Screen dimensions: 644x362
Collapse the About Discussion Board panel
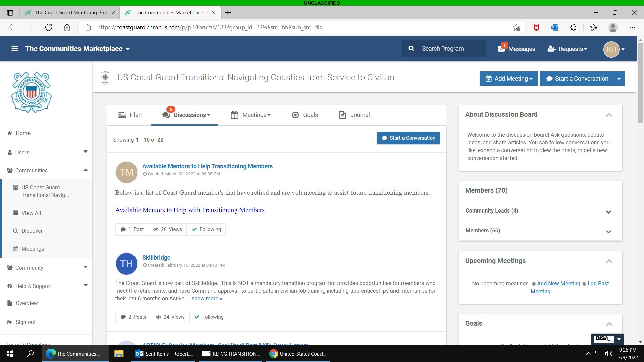point(609,115)
